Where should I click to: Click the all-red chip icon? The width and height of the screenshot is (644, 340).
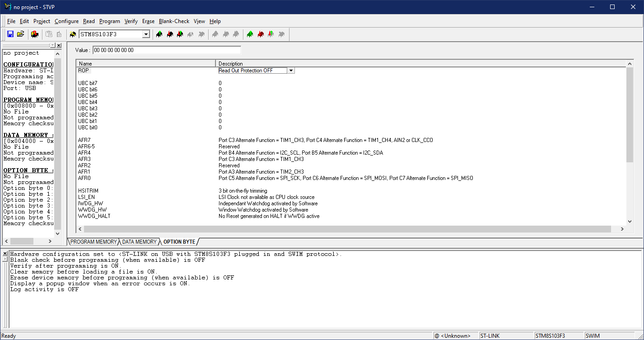(261, 34)
